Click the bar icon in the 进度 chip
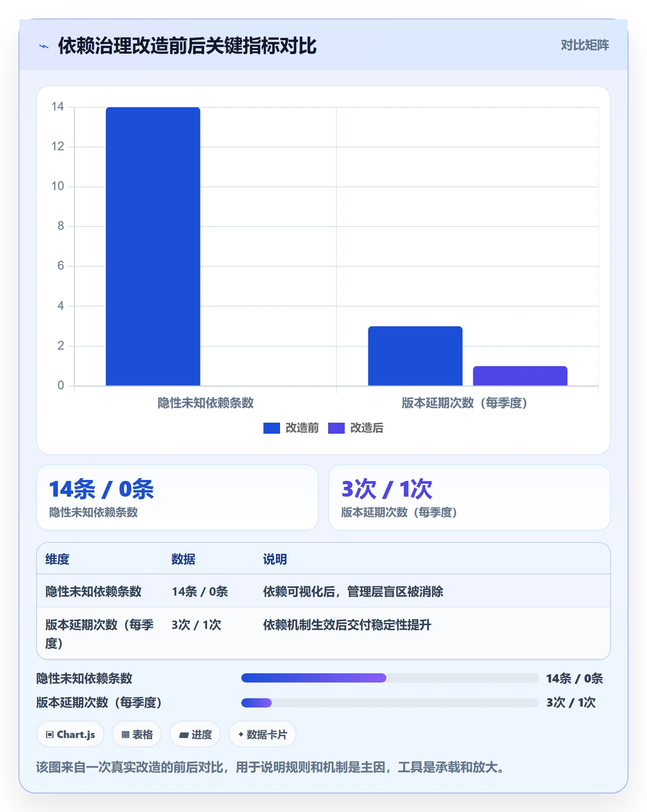Screen dimensions: 647x812 pos(184,735)
